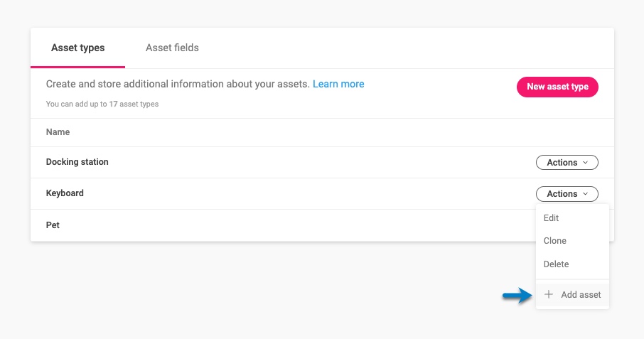Click the chevron on Keyboard's Actions button

(586, 194)
